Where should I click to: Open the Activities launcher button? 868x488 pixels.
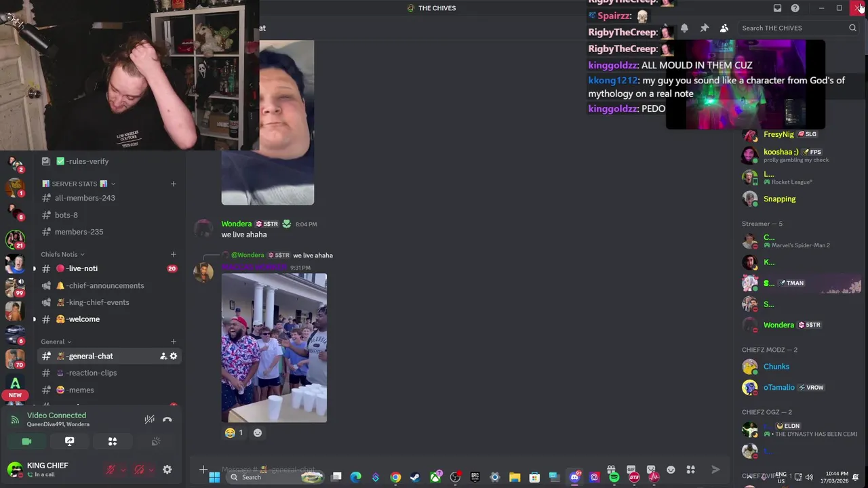113,441
